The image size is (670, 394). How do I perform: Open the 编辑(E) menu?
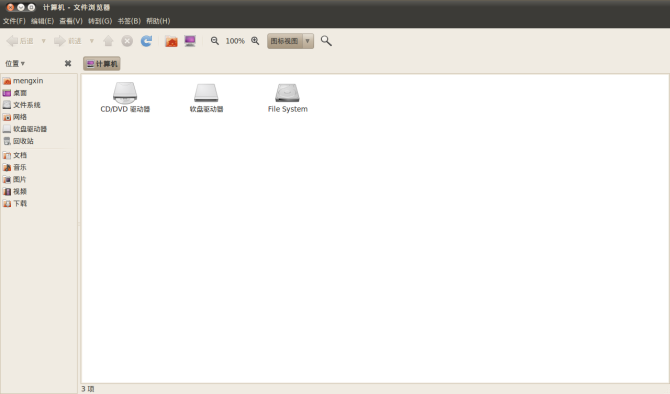[x=42, y=21]
